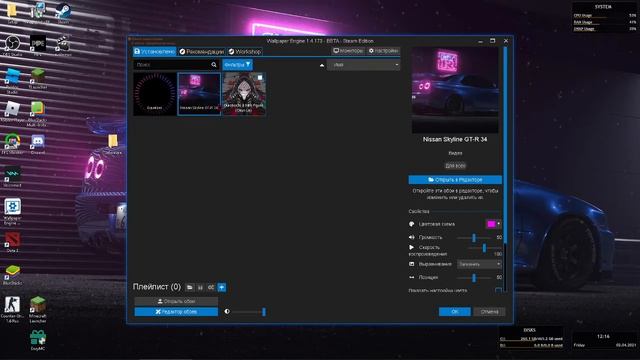Select the circular audio visualizer wallpaper thumbnail
This screenshot has height=360, width=640.
coord(155,94)
